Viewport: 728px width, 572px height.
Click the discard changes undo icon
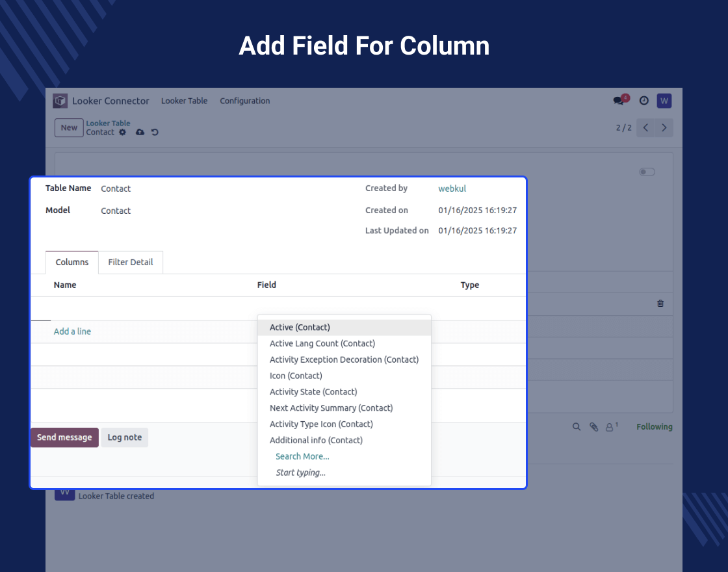(155, 133)
